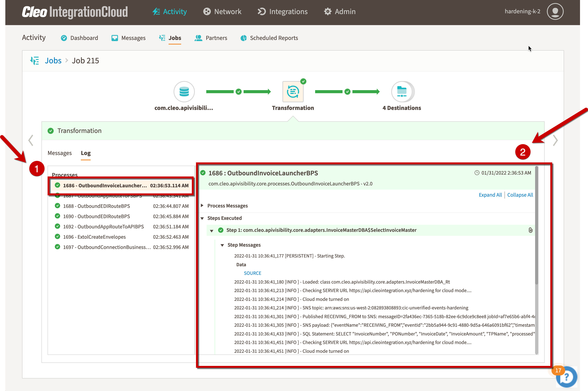Select the Jobs tab

pos(170,38)
